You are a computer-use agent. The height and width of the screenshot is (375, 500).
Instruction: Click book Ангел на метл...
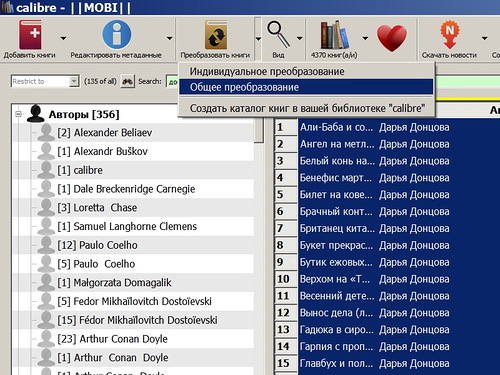coord(337,144)
